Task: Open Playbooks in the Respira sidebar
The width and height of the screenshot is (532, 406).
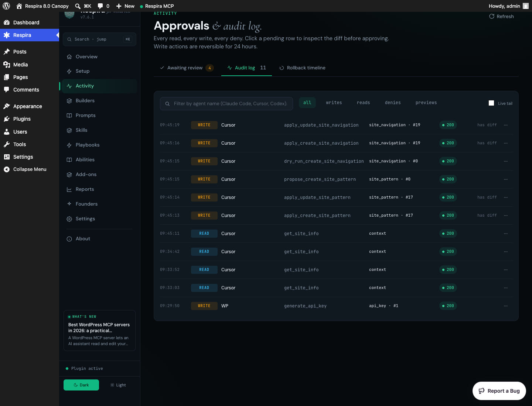Action: pos(99,145)
